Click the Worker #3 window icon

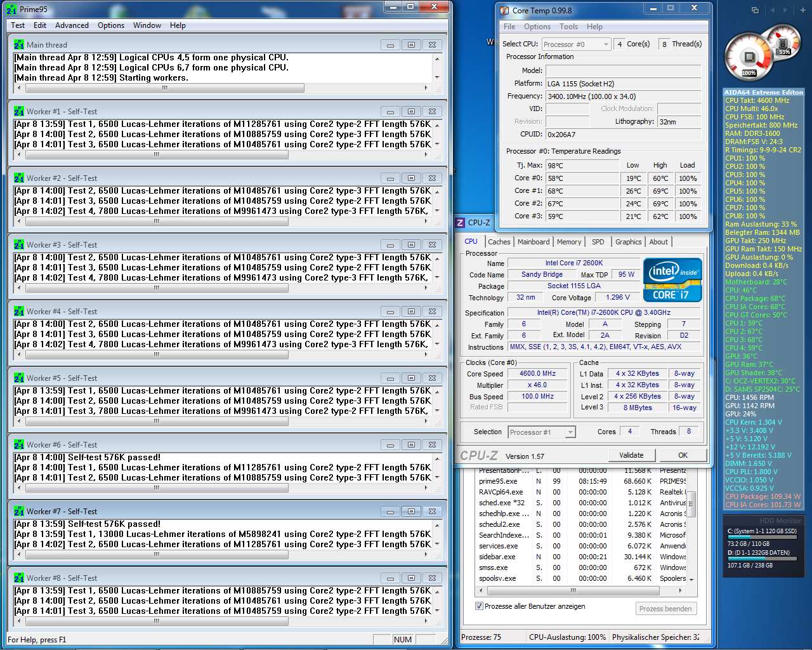(x=18, y=245)
